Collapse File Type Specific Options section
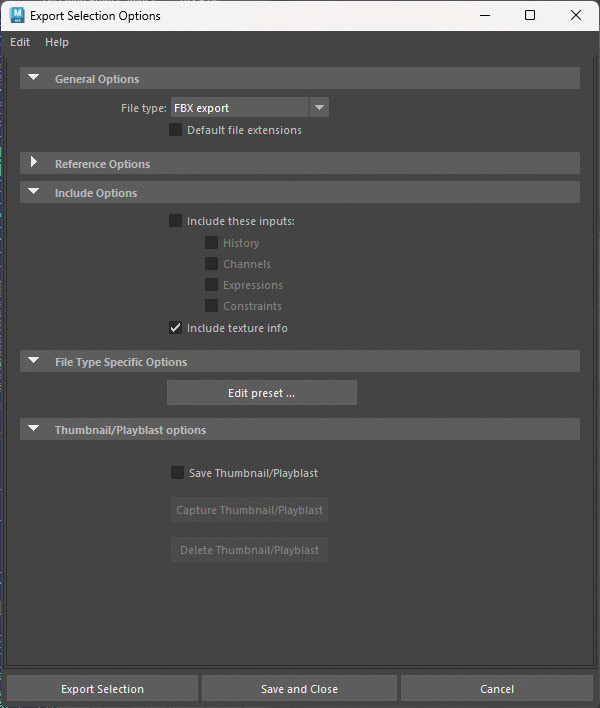Image resolution: width=600 pixels, height=708 pixels. [34, 362]
